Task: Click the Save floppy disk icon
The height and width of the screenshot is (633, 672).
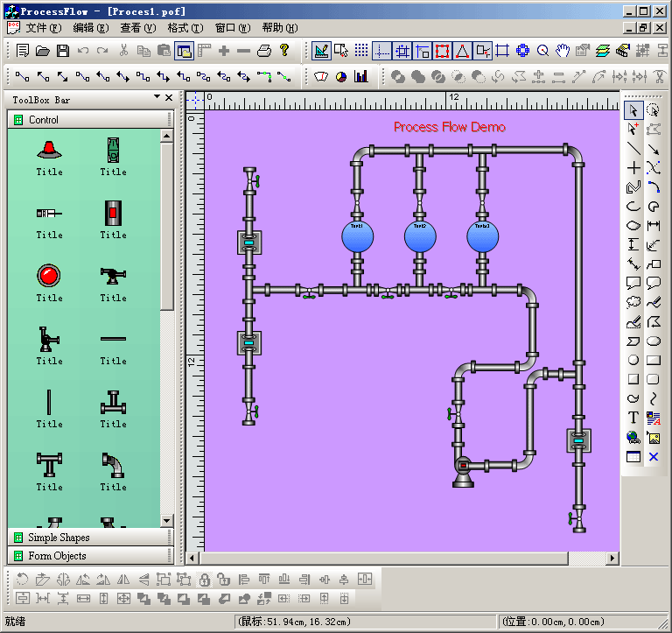Action: coord(63,51)
